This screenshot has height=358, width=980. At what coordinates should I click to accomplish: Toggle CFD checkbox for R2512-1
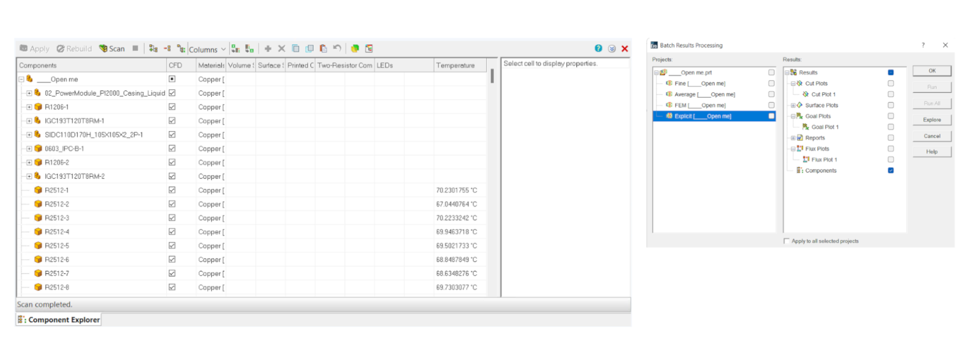[x=172, y=190]
